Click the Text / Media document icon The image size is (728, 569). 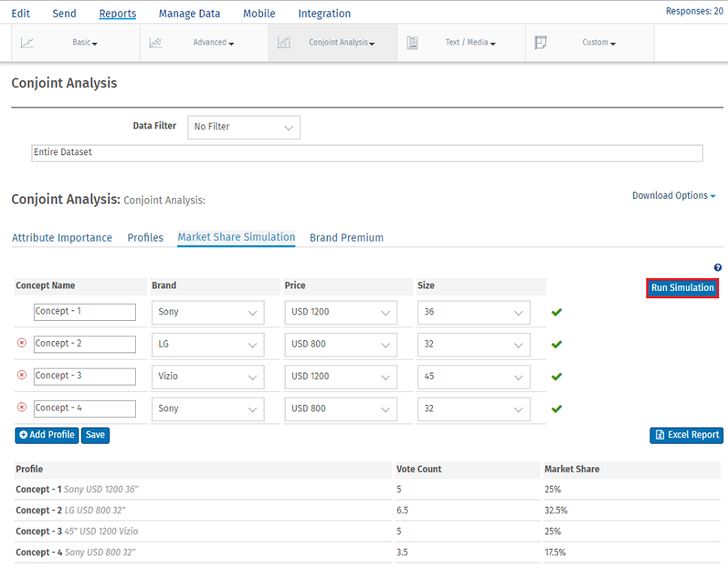(413, 43)
